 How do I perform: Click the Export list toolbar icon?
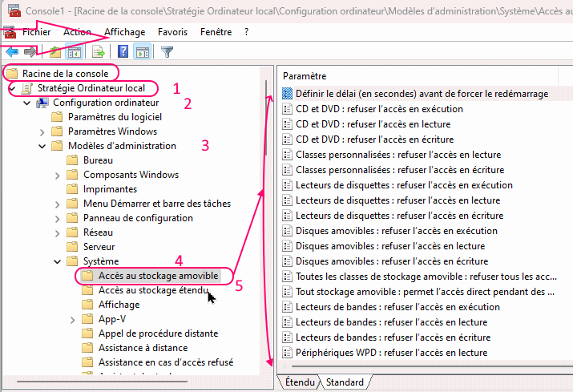[x=99, y=52]
